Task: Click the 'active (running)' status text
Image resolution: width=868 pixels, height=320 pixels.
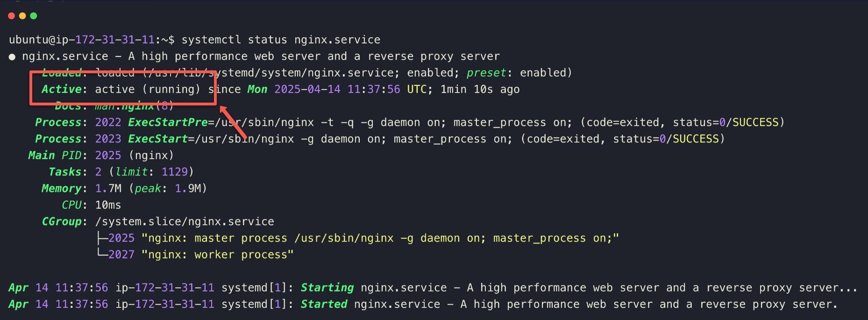Action: 148,89
